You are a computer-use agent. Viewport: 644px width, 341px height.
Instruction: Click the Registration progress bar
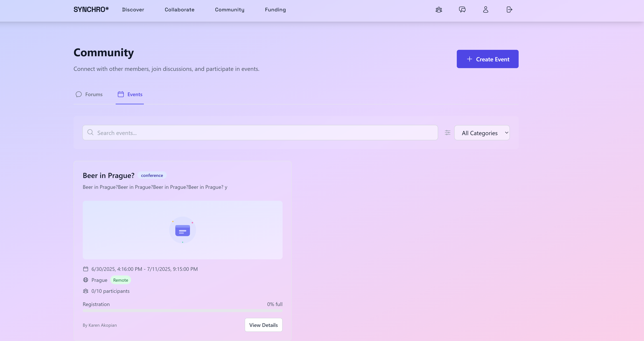pos(182,310)
